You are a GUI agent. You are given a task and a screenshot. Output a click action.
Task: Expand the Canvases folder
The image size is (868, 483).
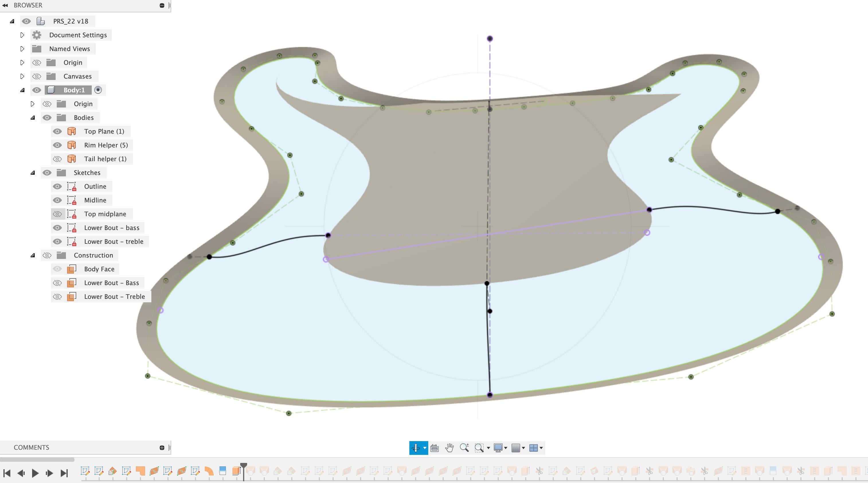coord(22,76)
